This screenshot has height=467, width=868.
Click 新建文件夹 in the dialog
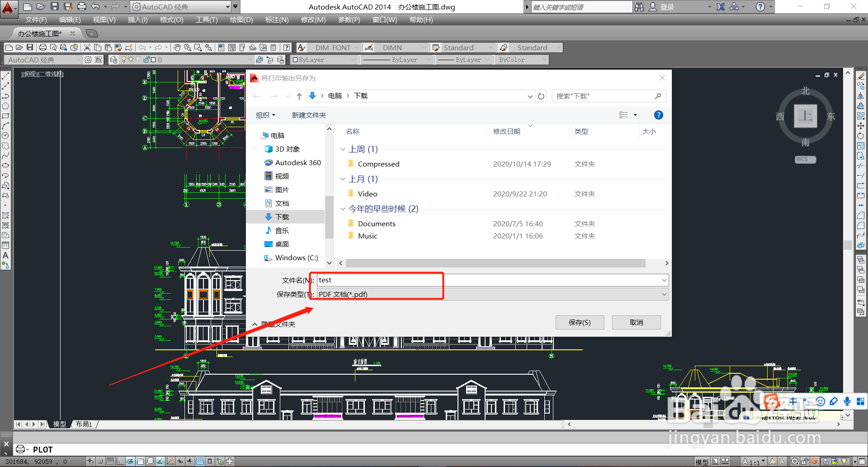309,115
